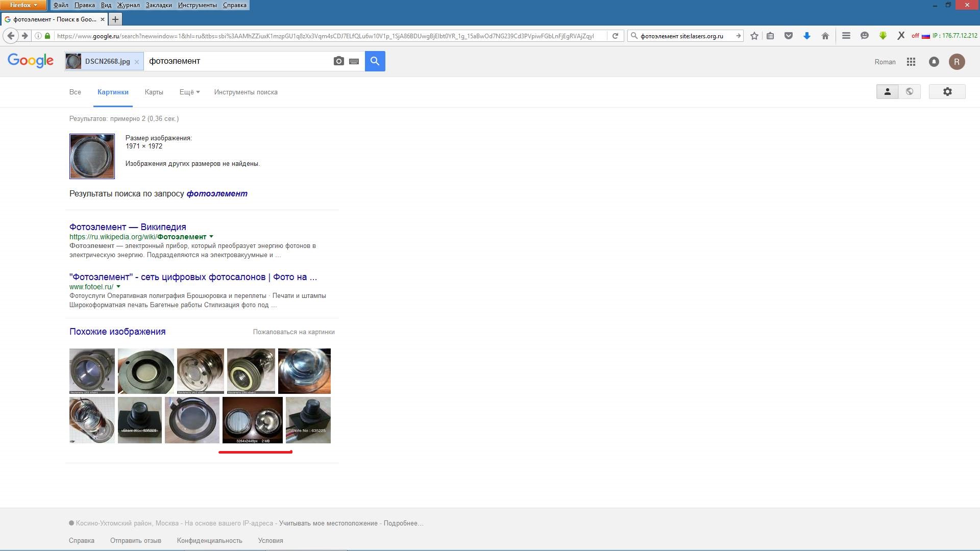
Task: Open Google search settings gear
Action: pos(947,92)
